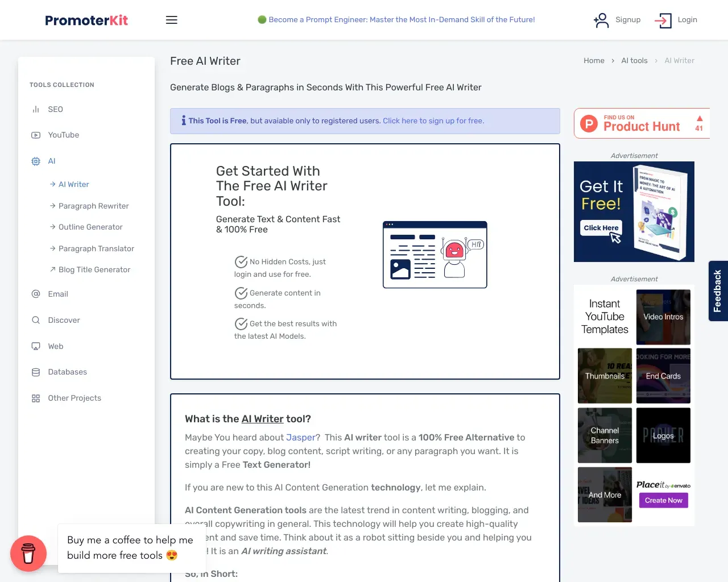Open Outline Generator tool
The height and width of the screenshot is (582, 728).
point(90,227)
